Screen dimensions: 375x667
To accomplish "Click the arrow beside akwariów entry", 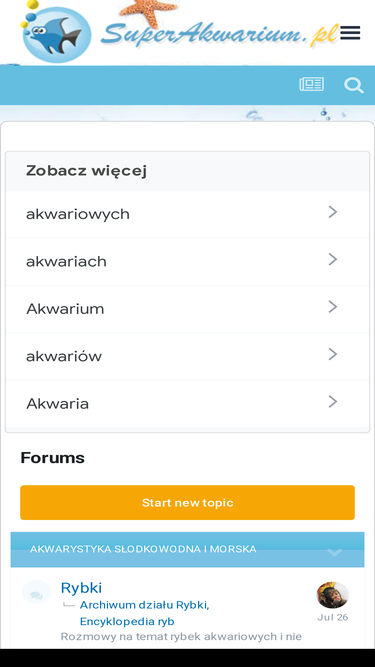I will (x=333, y=354).
